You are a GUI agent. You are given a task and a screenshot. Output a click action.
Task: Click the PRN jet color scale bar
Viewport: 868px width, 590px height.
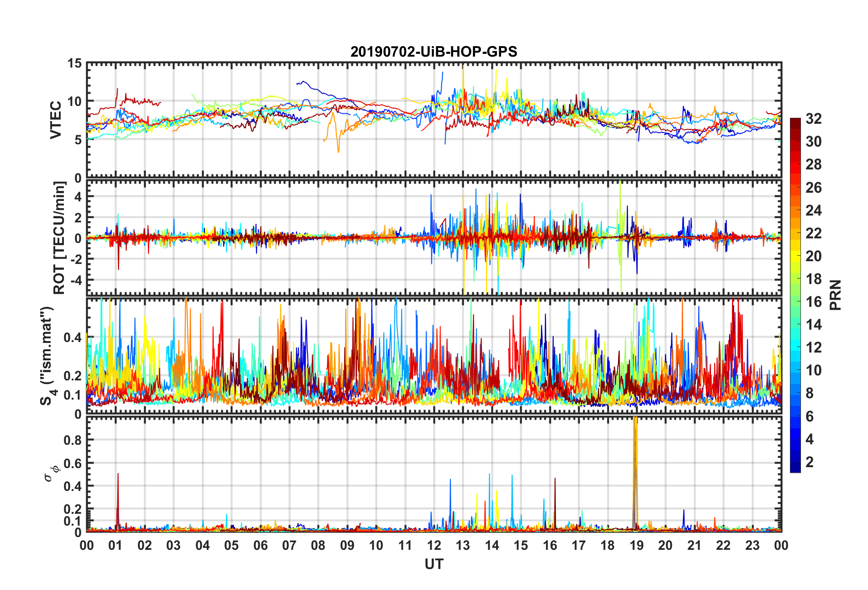click(795, 295)
